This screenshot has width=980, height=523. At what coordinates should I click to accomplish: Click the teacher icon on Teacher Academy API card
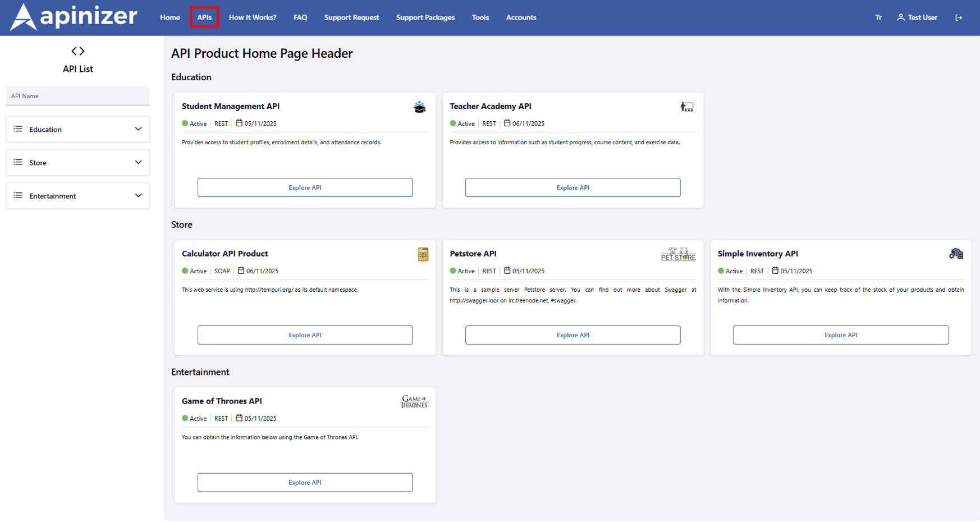coord(687,106)
